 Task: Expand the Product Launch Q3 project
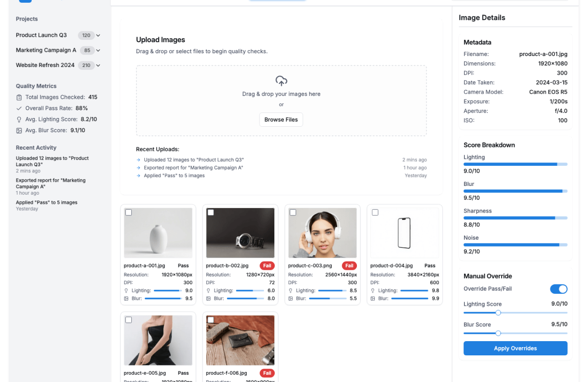coord(98,35)
